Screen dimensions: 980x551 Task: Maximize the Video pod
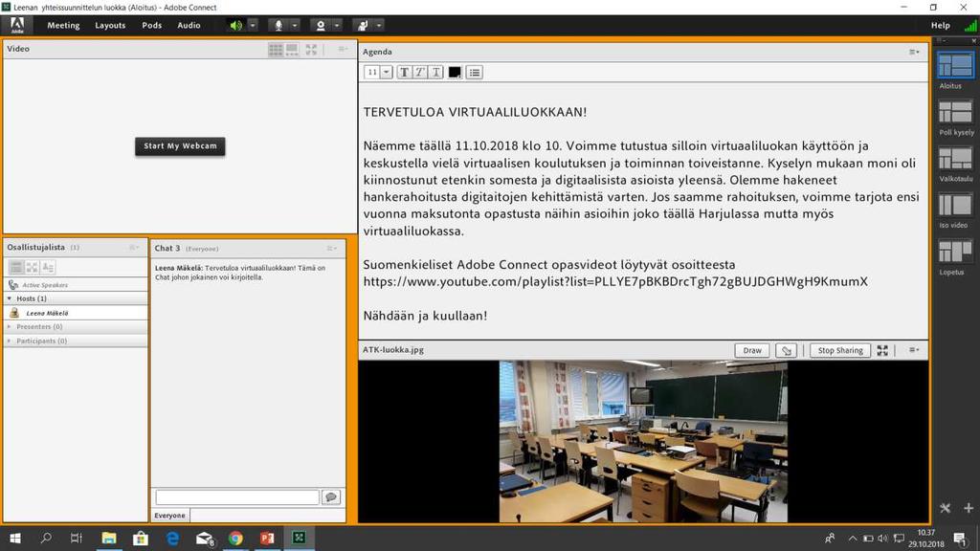(311, 50)
